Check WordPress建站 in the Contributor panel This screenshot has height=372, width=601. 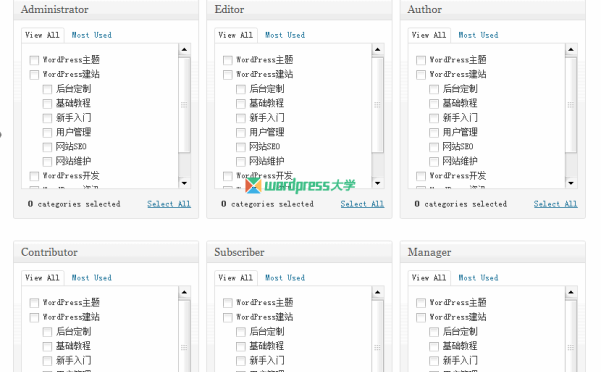34,318
